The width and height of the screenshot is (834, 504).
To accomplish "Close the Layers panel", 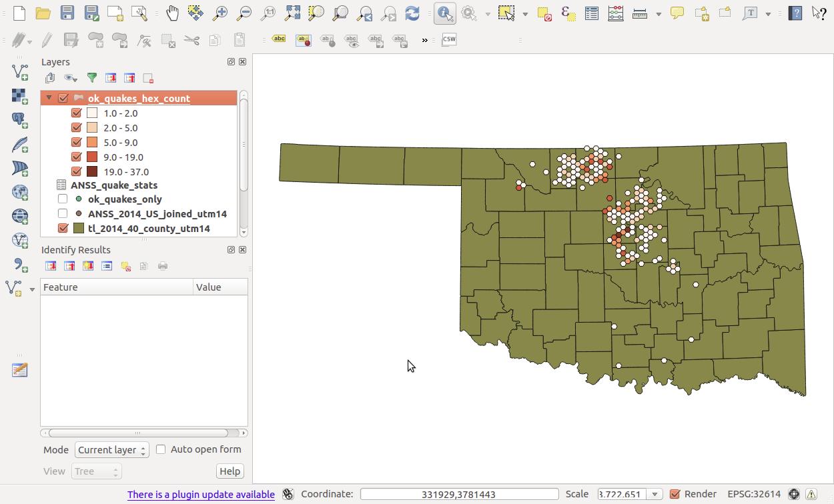I will [242, 61].
